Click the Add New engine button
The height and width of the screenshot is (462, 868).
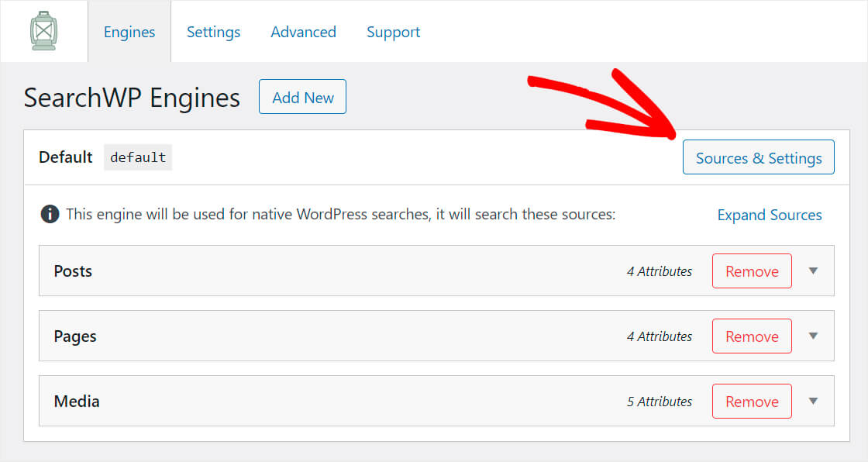coord(303,97)
